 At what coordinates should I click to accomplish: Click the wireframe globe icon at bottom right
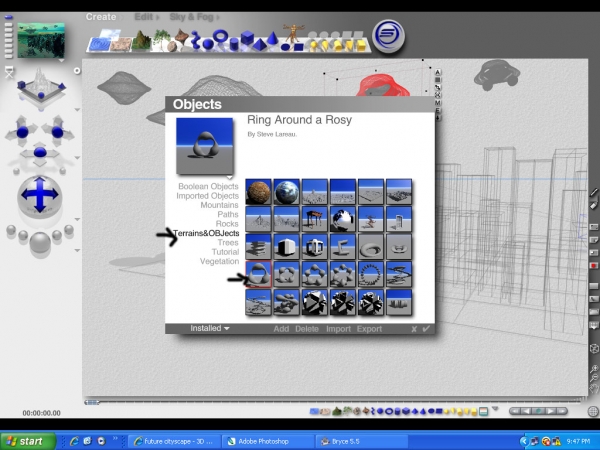click(593, 412)
